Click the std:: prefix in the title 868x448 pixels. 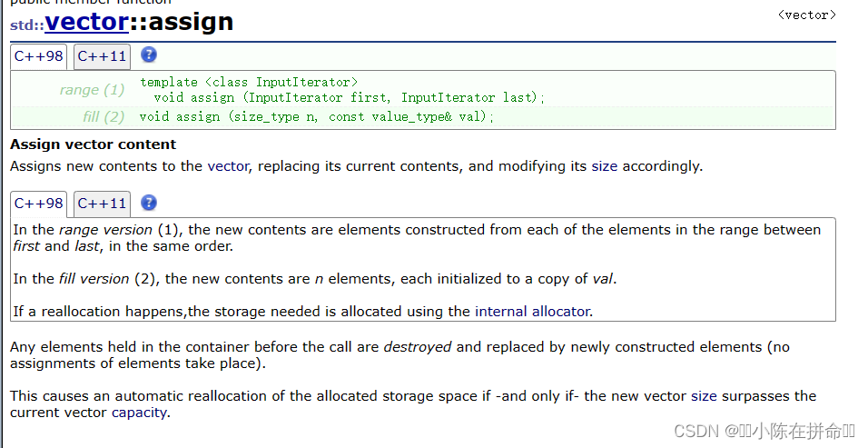pyautogui.click(x=27, y=25)
